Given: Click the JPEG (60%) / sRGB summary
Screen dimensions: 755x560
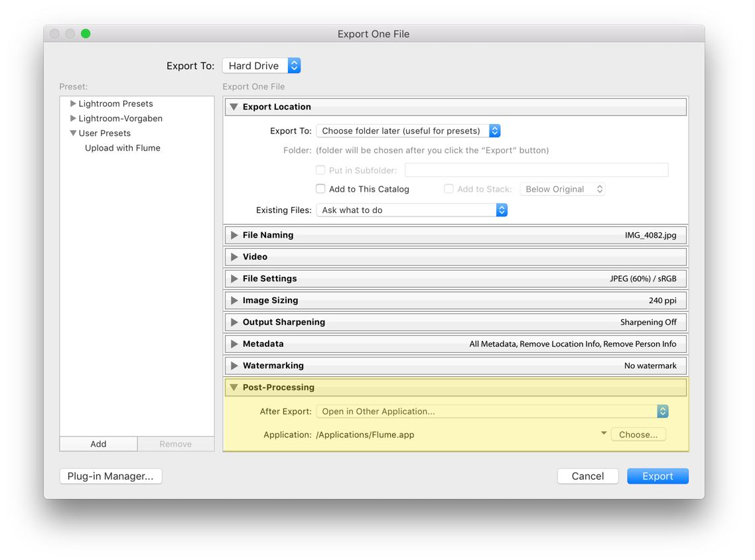Looking at the screenshot, I should tap(643, 278).
